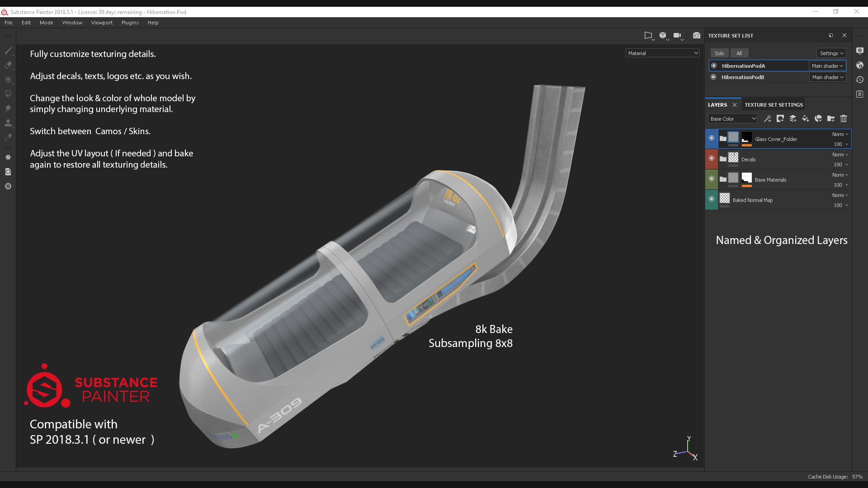Select the Projection tool
Screen dimensions: 868x488
(x=8, y=80)
